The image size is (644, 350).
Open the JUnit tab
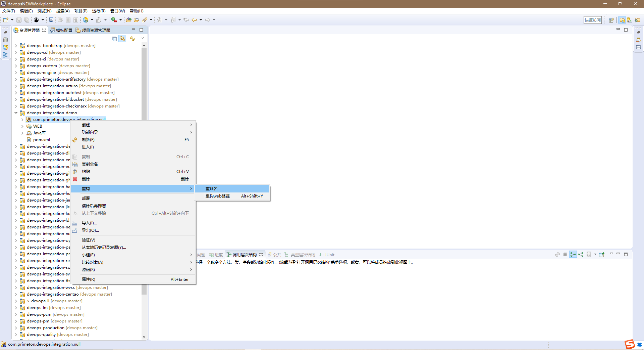pos(327,255)
